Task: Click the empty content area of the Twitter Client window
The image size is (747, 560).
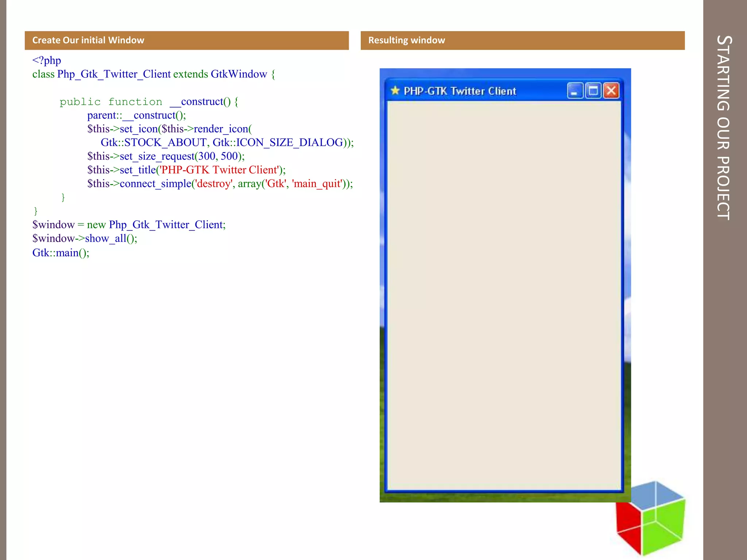Action: [504, 295]
